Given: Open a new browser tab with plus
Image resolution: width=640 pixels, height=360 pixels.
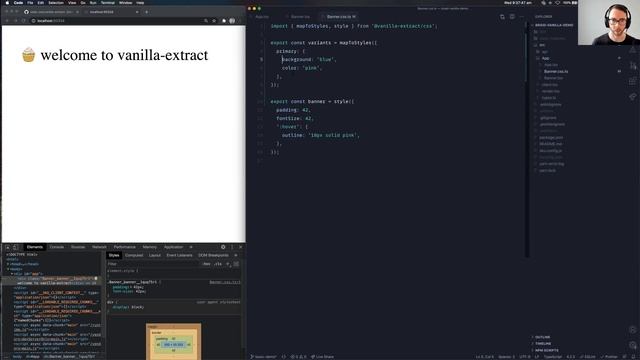Looking at the screenshot, I should [x=147, y=12].
